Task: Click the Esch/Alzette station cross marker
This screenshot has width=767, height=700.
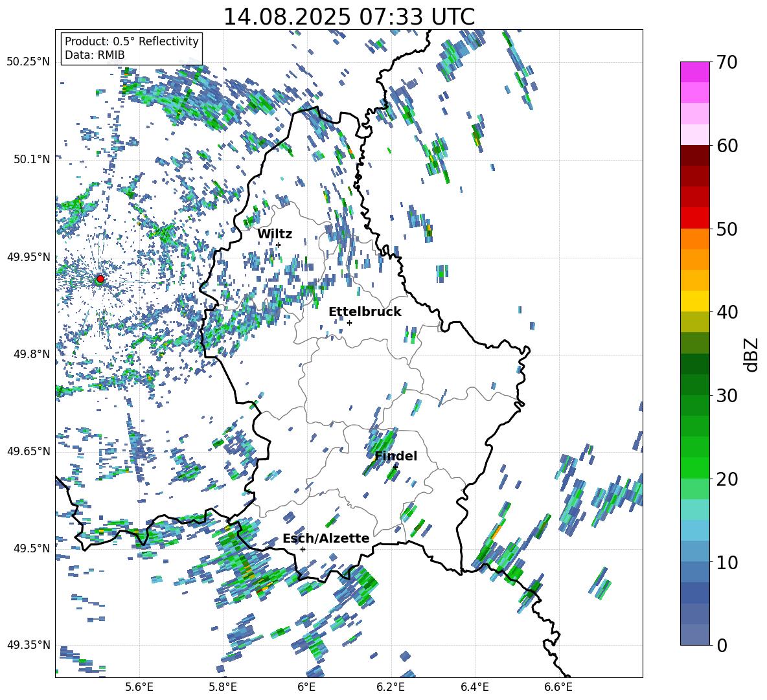Action: pos(303,549)
